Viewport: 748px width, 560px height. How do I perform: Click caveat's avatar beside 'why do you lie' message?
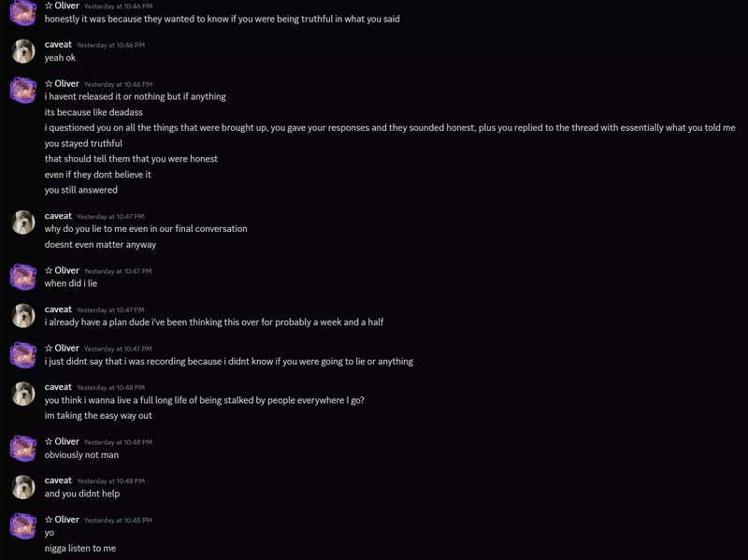coord(23,223)
